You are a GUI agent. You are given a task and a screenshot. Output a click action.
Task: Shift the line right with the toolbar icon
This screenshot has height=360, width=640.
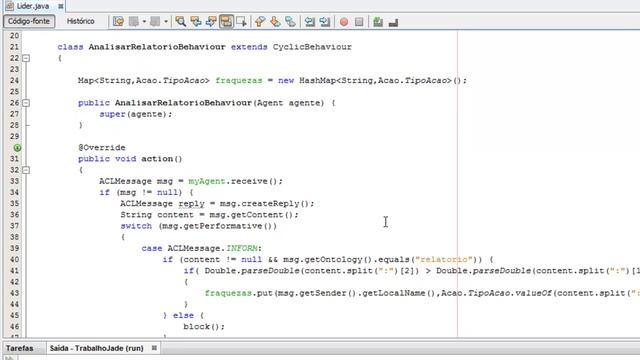coord(325,22)
